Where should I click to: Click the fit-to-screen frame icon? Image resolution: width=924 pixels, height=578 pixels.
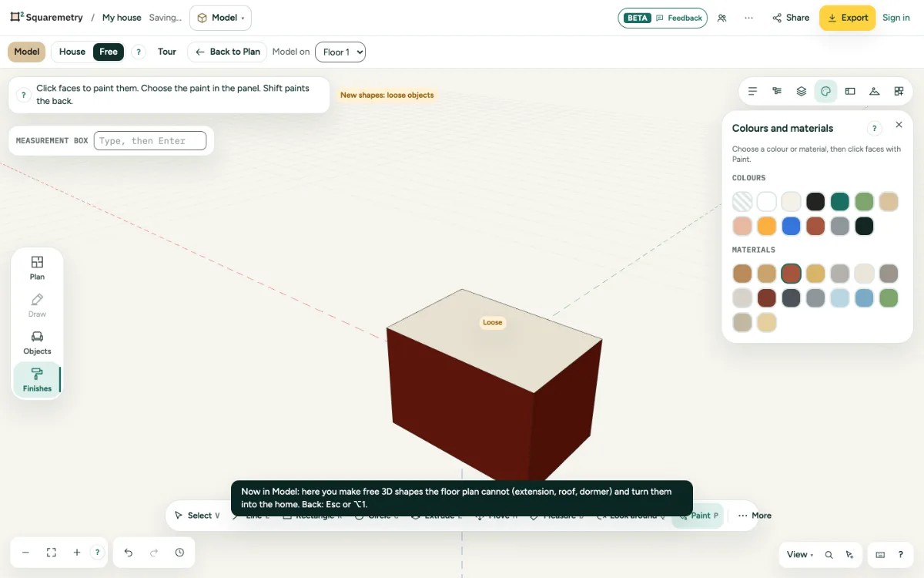[52, 553]
